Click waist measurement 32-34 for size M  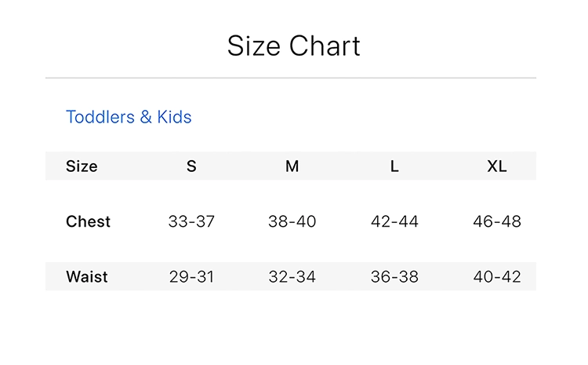click(292, 277)
